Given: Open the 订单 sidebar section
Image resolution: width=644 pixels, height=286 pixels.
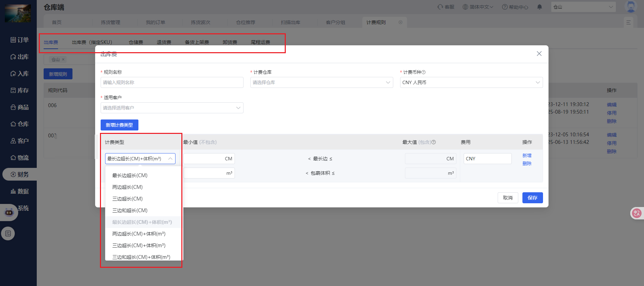Looking at the screenshot, I should [20, 40].
